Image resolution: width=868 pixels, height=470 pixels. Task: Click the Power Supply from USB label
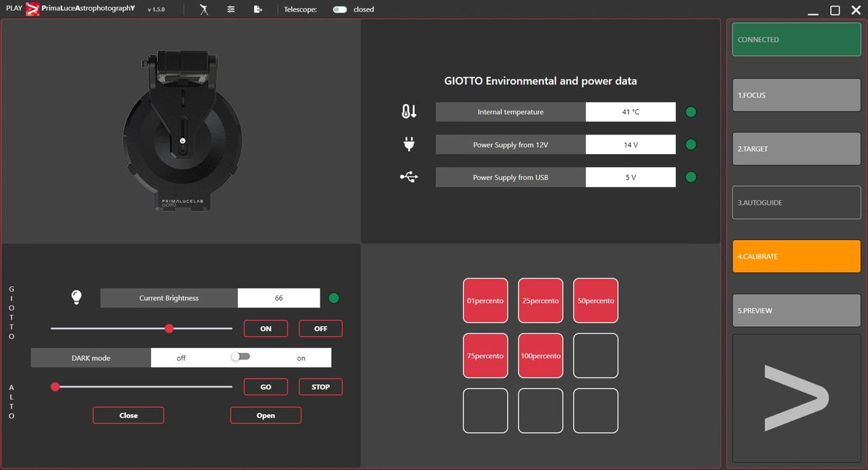point(511,177)
